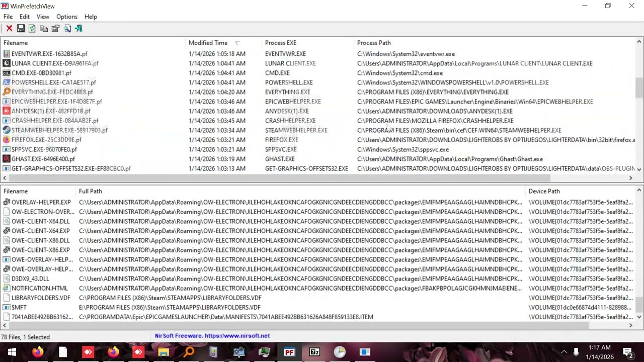The image size is (644, 362).
Task: Select the GHAST.EXE-6496E400.pf file icon
Action: click(6, 159)
